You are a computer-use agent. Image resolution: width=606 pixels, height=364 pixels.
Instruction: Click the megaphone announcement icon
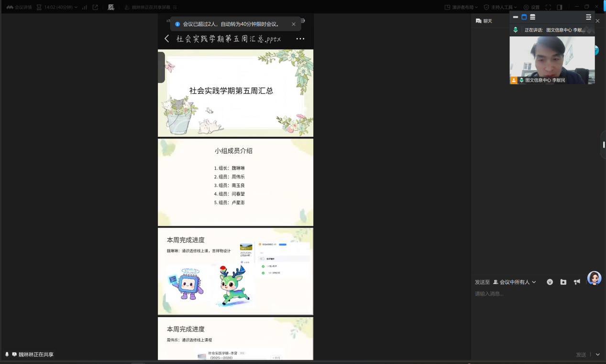pos(577,282)
